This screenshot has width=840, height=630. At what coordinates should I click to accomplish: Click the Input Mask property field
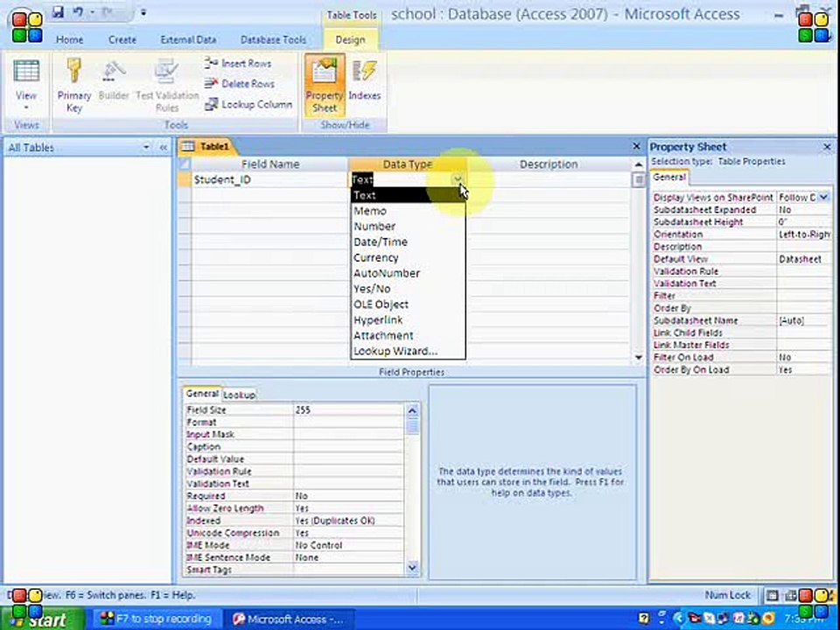coord(348,435)
